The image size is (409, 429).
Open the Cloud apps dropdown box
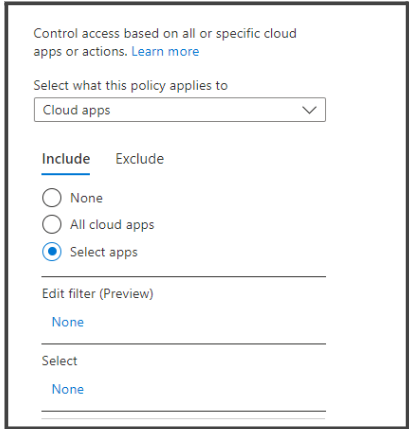pyautogui.click(x=180, y=110)
